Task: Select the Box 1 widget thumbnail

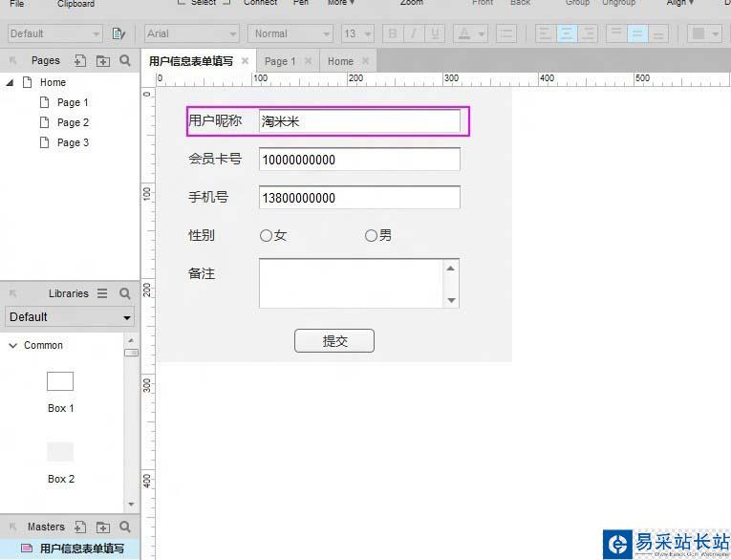Action: 59,381
